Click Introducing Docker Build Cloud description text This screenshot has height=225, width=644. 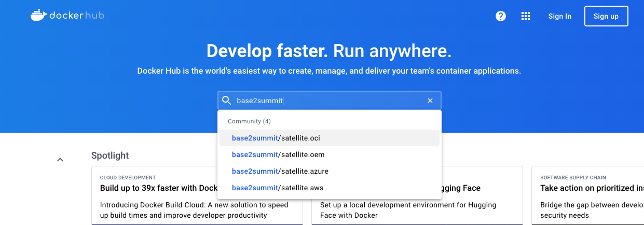[x=194, y=210]
